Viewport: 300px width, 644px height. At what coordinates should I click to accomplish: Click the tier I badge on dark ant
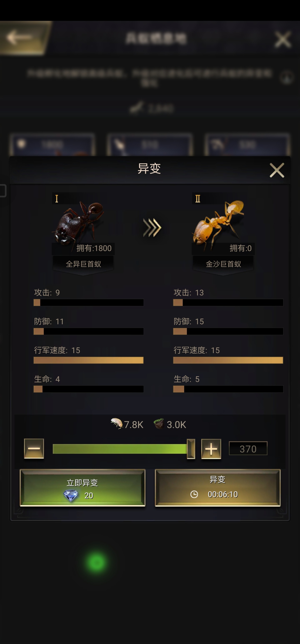click(57, 199)
